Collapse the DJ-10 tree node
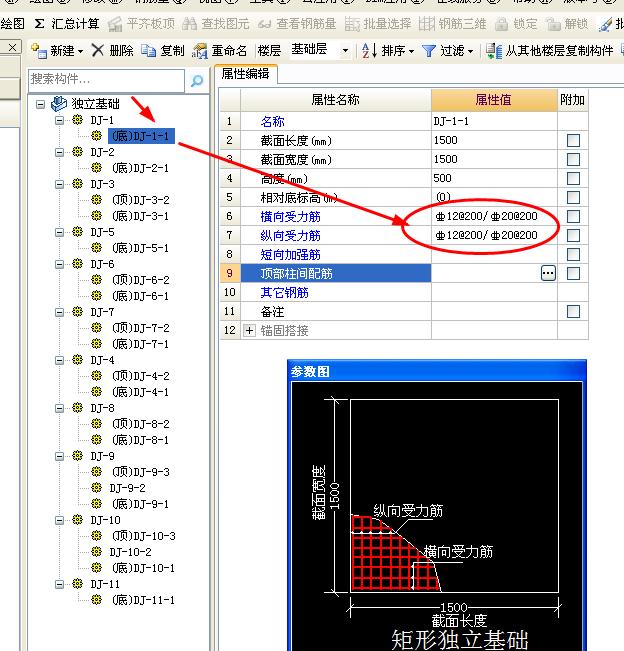The height and width of the screenshot is (651, 624). [59, 520]
